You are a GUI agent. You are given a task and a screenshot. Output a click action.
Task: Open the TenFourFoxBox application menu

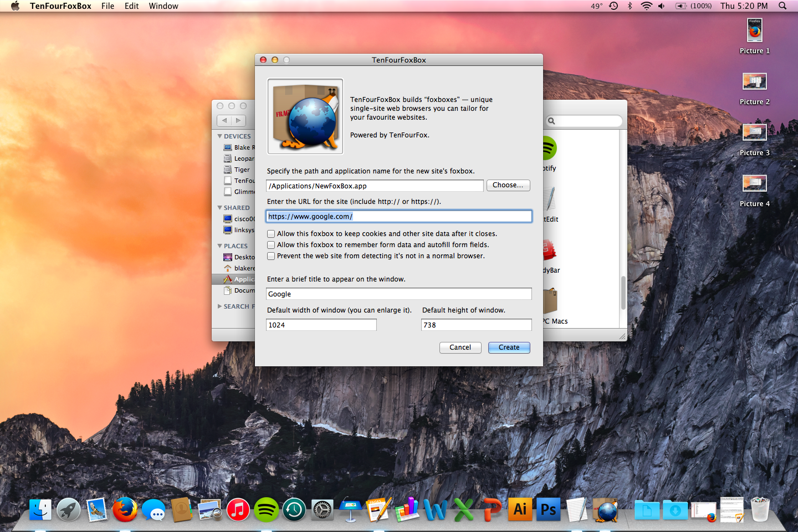pyautogui.click(x=60, y=6)
